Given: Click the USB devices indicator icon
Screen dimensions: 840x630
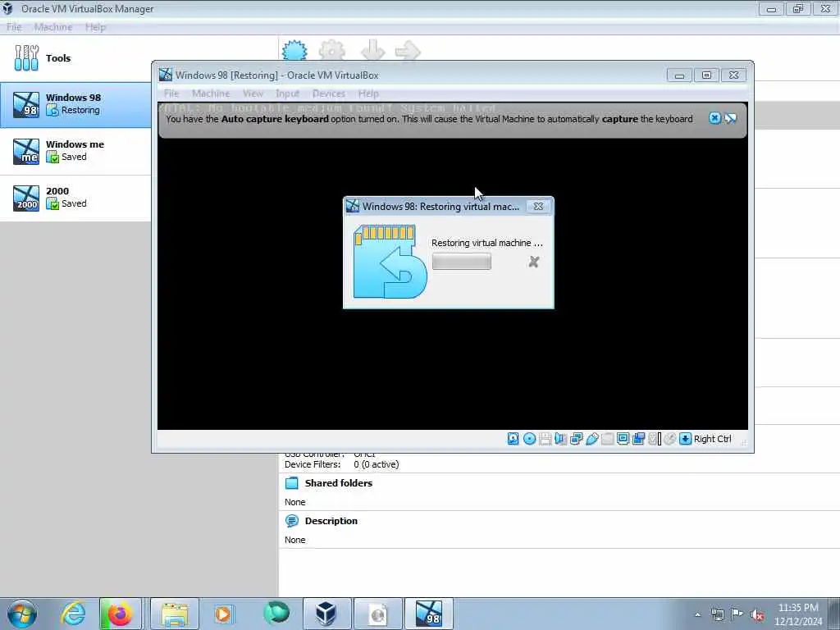Looking at the screenshot, I should pyautogui.click(x=592, y=439).
